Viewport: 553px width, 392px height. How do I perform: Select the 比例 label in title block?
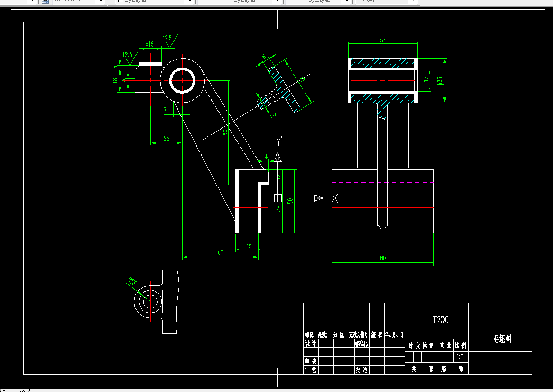pos(460,345)
